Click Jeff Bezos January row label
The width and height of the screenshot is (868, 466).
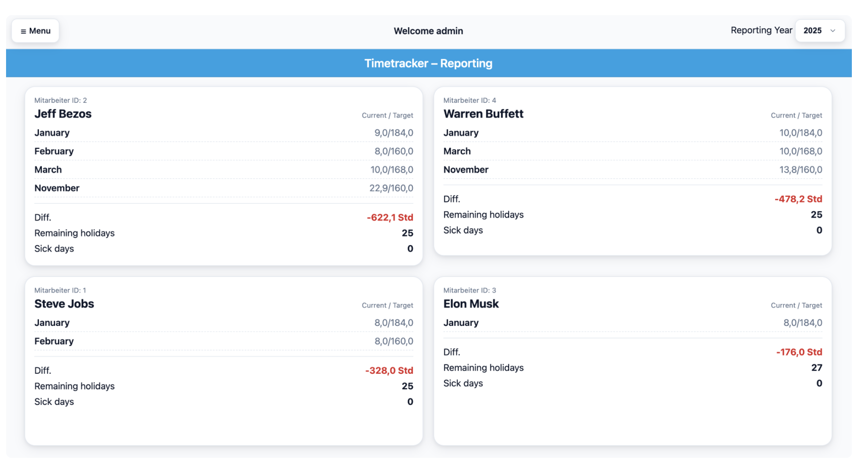click(x=52, y=133)
